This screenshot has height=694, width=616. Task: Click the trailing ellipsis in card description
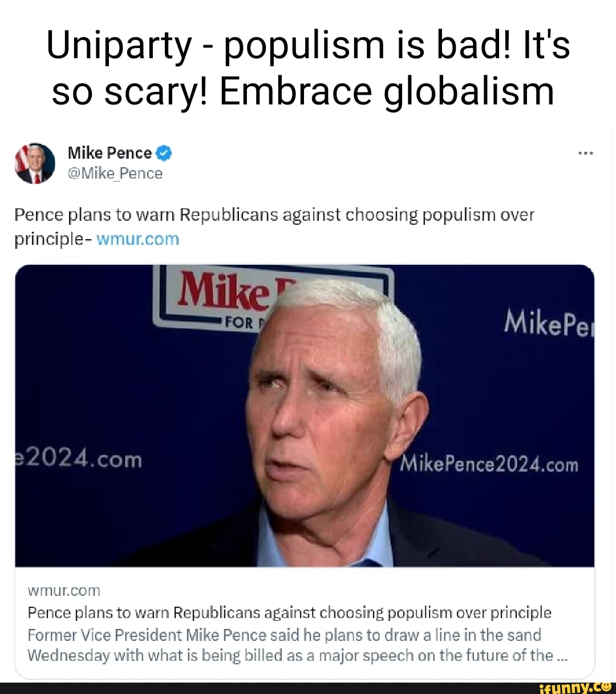point(561,656)
